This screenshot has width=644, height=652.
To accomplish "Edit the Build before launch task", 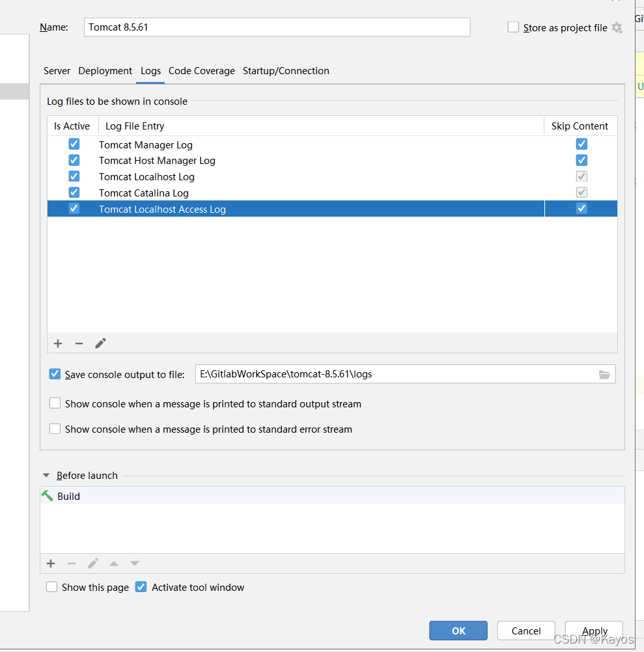I will click(92, 564).
